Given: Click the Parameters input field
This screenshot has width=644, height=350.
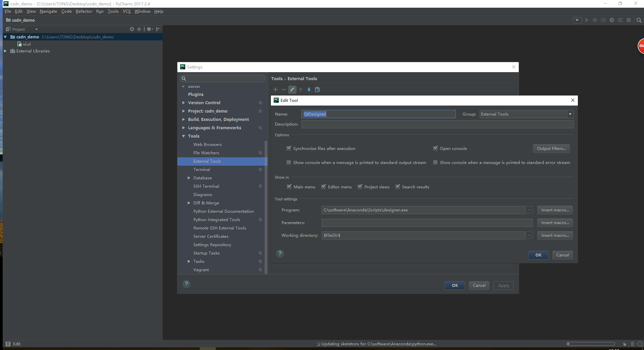Looking at the screenshot, I should (x=427, y=223).
